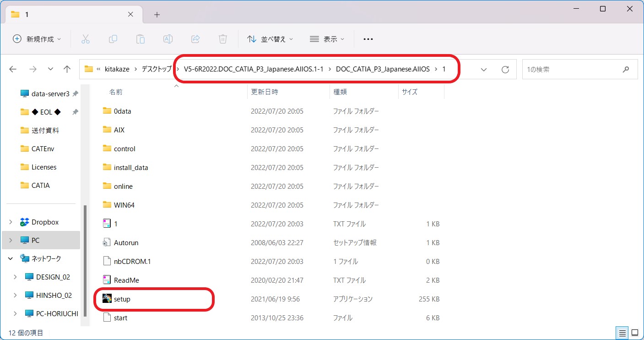Go up one folder level
644x340 pixels.
(67, 69)
